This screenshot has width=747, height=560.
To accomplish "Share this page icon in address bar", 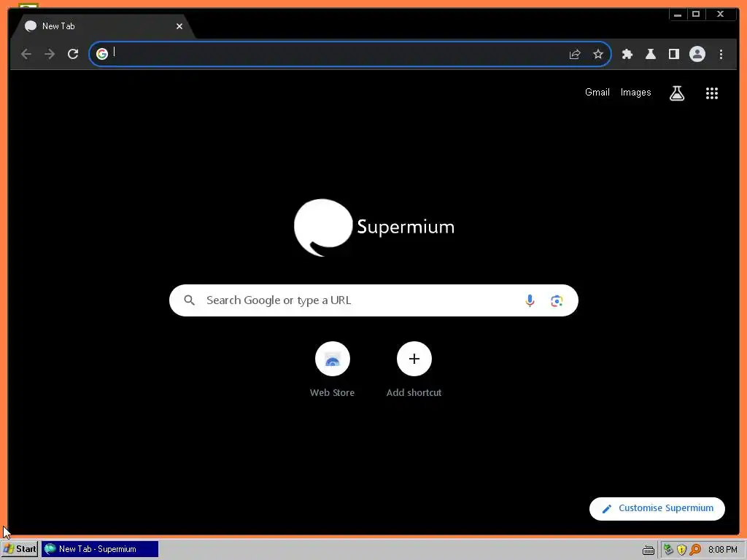I will [x=575, y=54].
